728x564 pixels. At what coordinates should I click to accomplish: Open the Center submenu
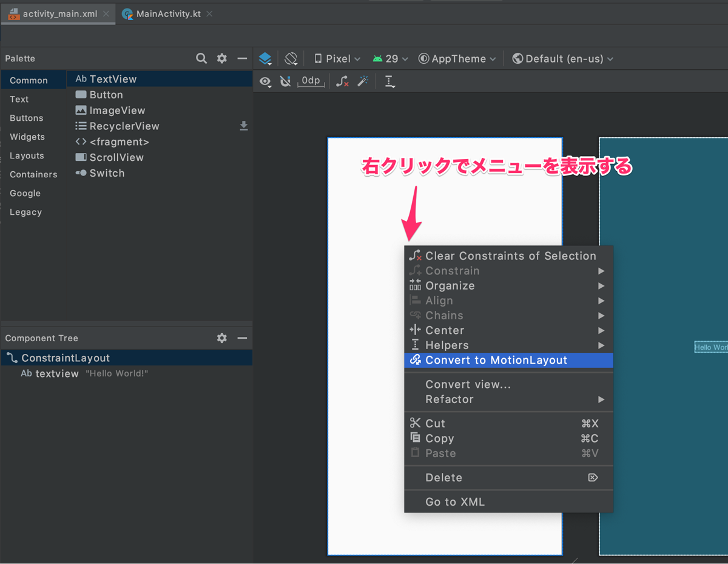(509, 330)
